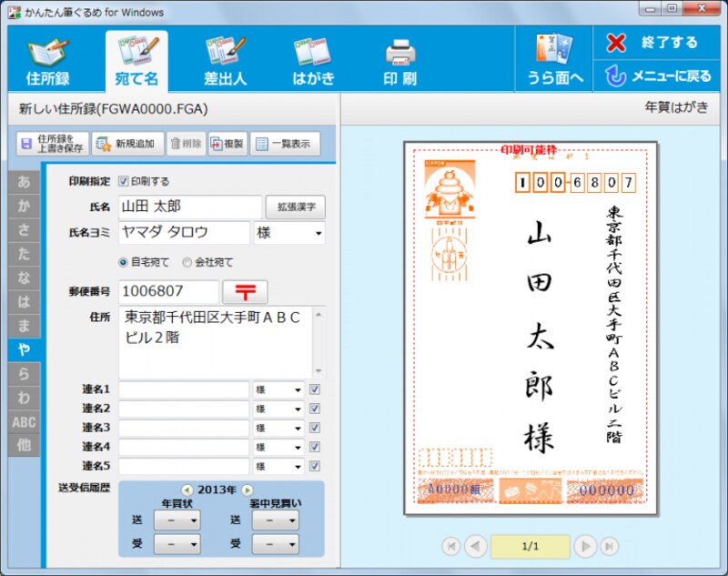Click the 拡張漢字 extended kanji button
The width and height of the screenshot is (728, 576).
294,207
